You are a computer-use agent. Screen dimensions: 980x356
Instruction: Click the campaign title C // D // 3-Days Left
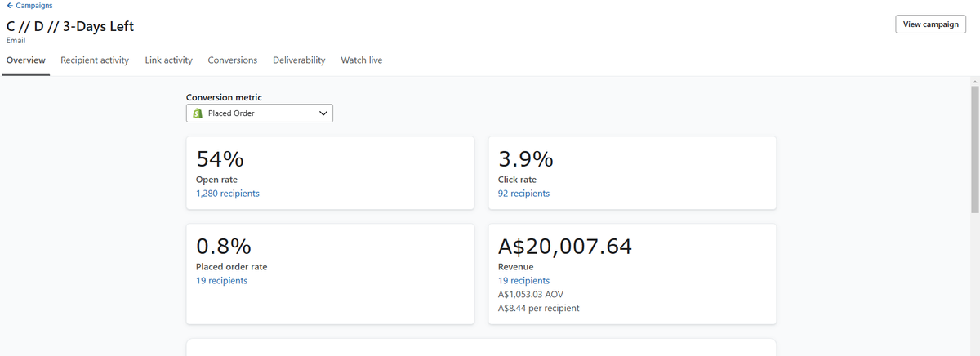69,26
